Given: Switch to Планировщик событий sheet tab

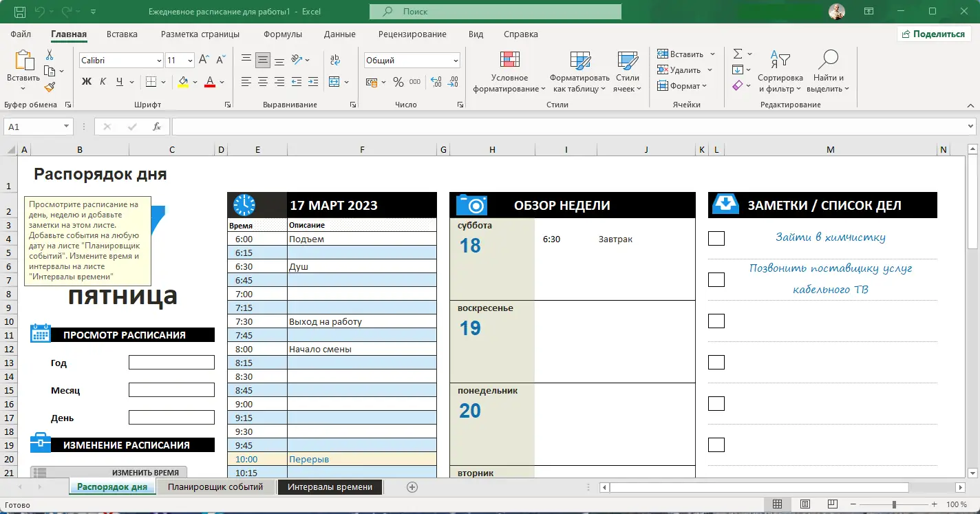Looking at the screenshot, I should 215,487.
